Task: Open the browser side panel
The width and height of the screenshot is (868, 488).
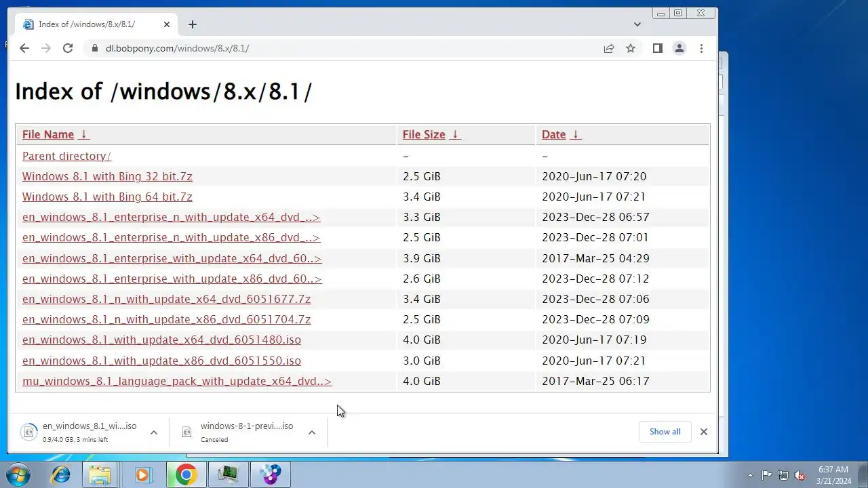Action: click(657, 48)
